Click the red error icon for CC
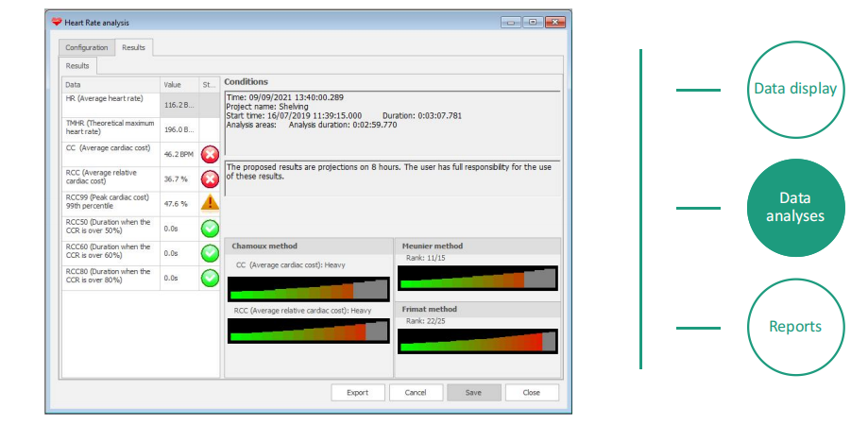 (210, 153)
